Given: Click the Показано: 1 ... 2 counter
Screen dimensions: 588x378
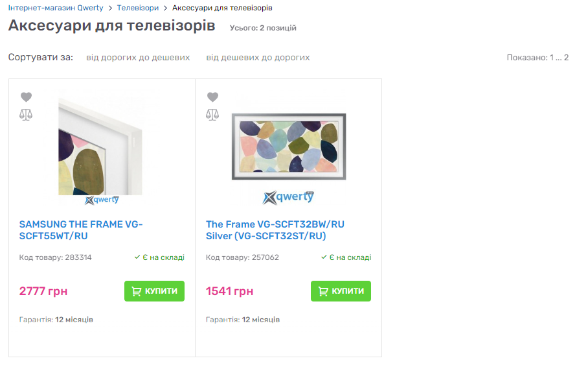Looking at the screenshot, I should (537, 58).
